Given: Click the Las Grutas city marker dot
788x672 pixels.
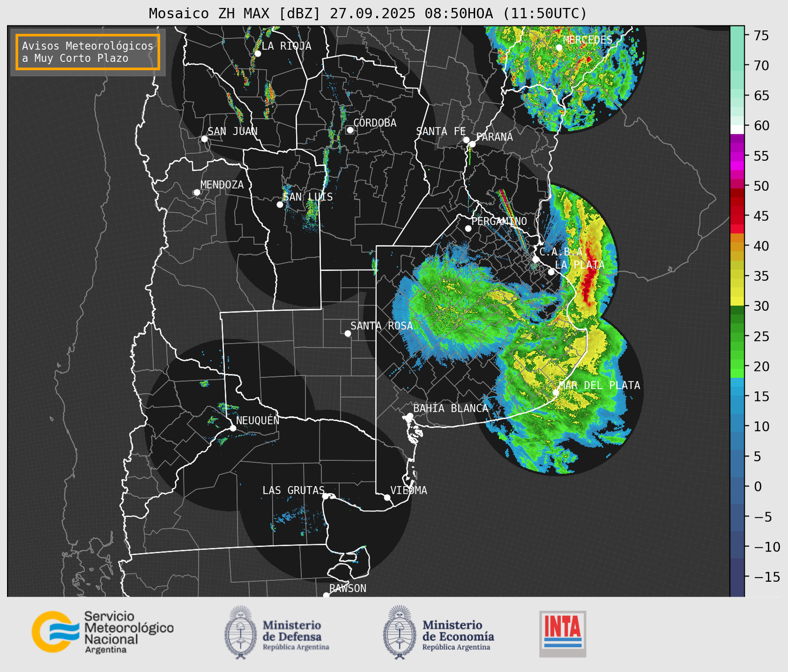Looking at the screenshot, I should [326, 496].
